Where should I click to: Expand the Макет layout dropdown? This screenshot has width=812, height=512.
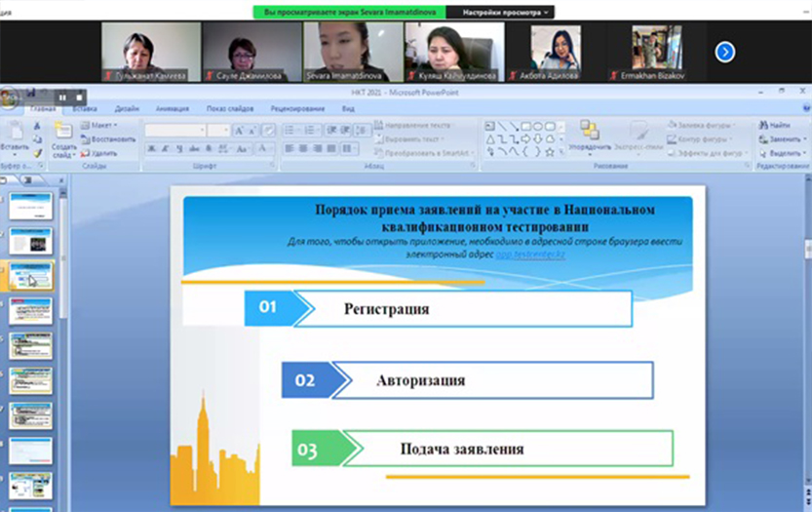click(x=100, y=125)
